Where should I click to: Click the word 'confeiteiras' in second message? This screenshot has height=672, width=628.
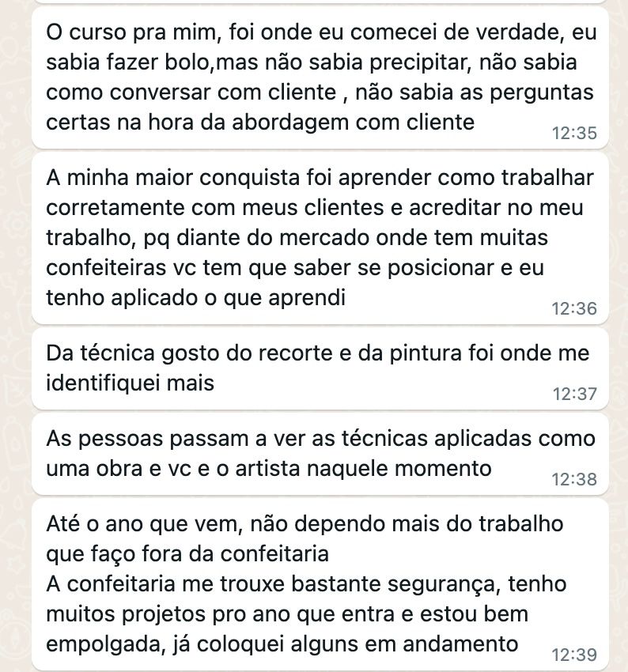coord(106,268)
